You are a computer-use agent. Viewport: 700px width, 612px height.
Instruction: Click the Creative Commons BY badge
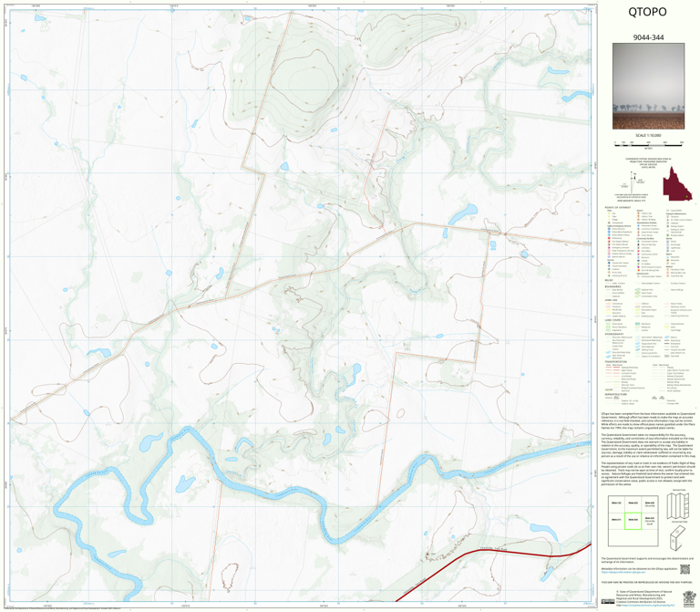pos(608,601)
